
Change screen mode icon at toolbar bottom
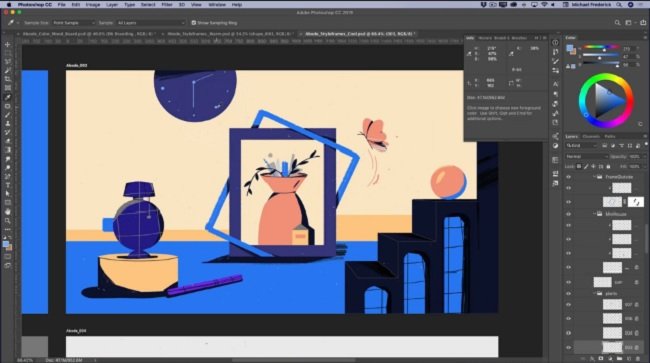pos(8,266)
